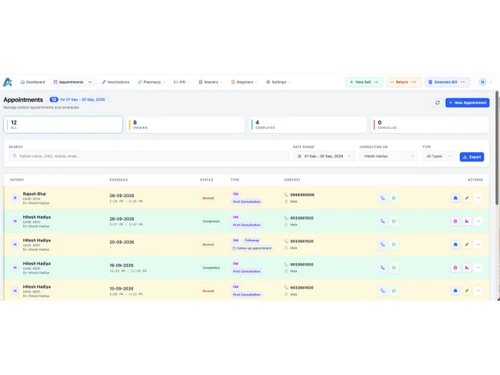Click the WhatsApp icon in Rajesh Bhai's row
The width and height of the screenshot is (500, 375).
(394, 198)
